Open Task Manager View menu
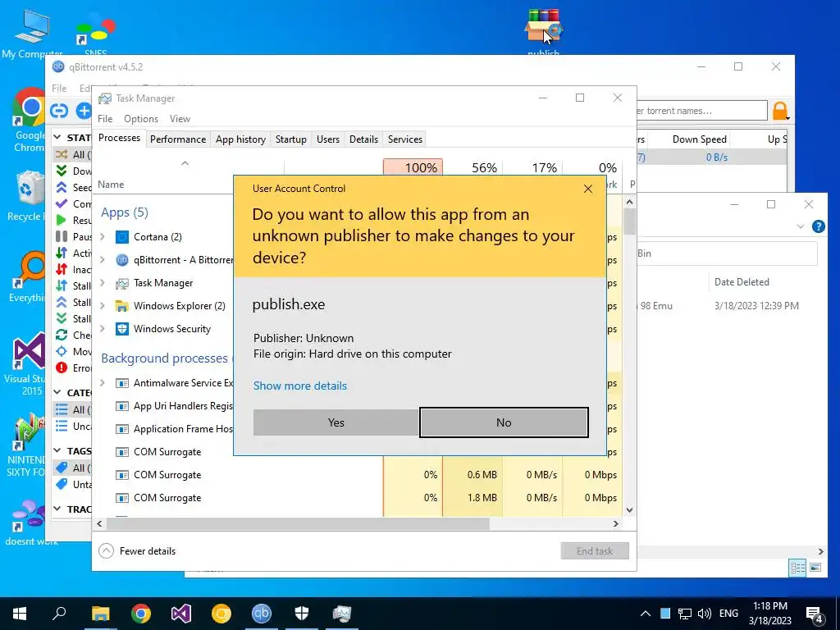Image resolution: width=840 pixels, height=630 pixels. point(180,119)
